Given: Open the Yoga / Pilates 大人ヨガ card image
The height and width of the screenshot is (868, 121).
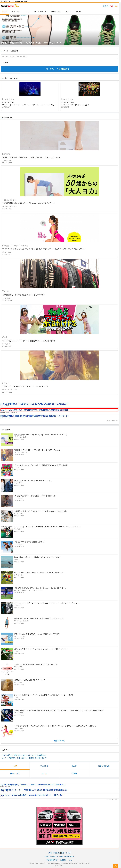Looking at the screenshot, I should click(59, 182).
